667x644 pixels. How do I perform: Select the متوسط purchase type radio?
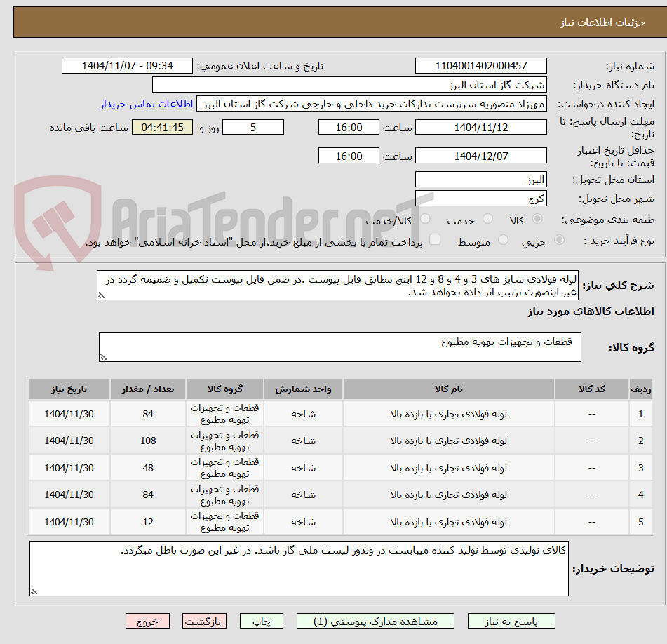coord(503,240)
